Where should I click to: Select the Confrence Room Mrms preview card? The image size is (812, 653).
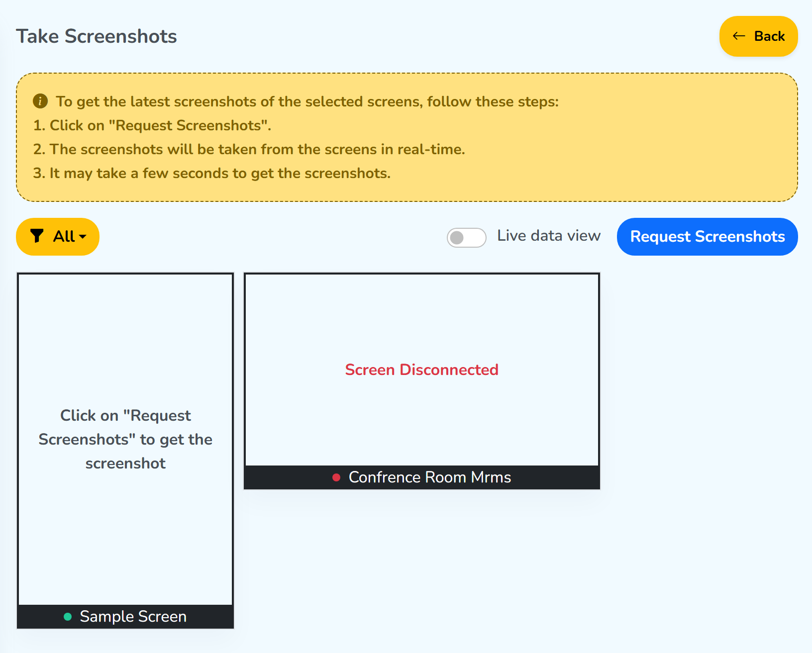click(422, 381)
